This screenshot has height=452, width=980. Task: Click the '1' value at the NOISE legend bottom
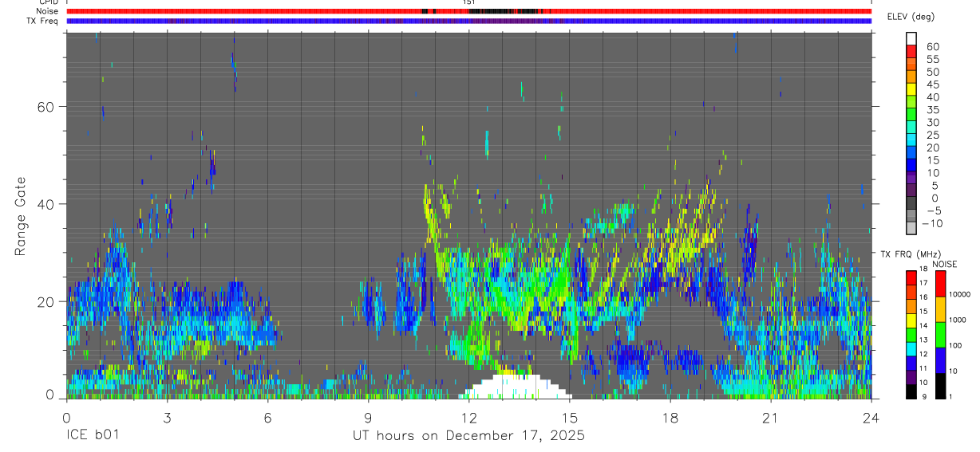950,397
